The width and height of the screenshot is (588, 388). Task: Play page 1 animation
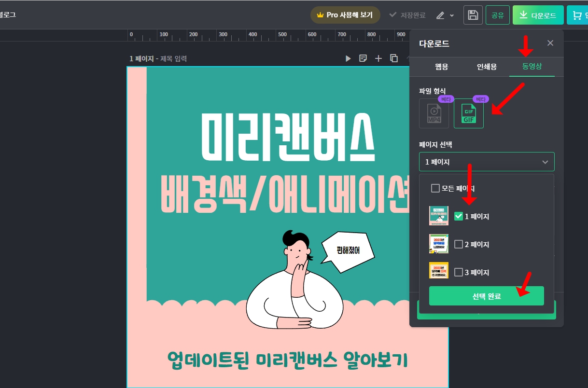point(348,58)
